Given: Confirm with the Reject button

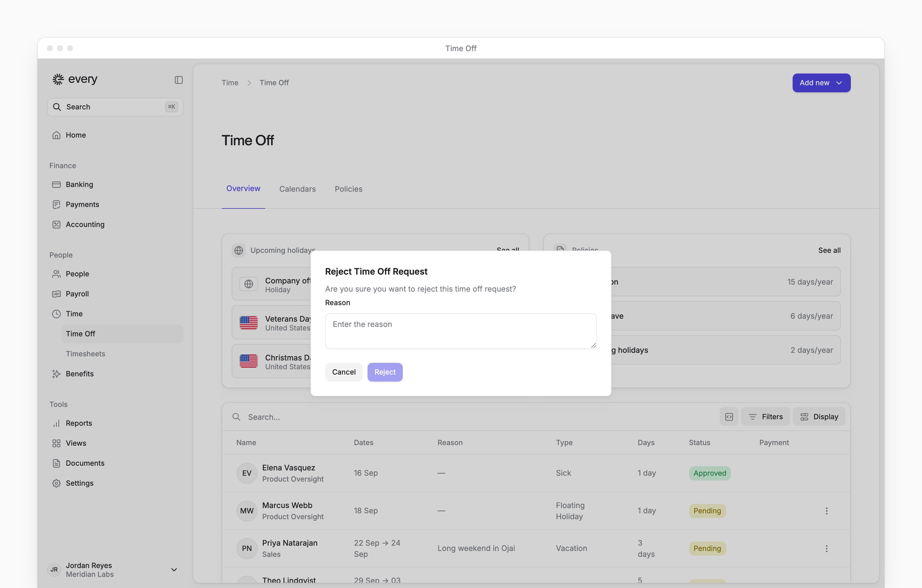Looking at the screenshot, I should tap(385, 372).
